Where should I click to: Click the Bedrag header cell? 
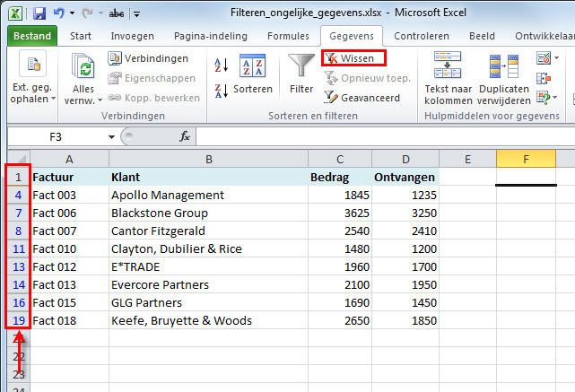click(x=340, y=177)
